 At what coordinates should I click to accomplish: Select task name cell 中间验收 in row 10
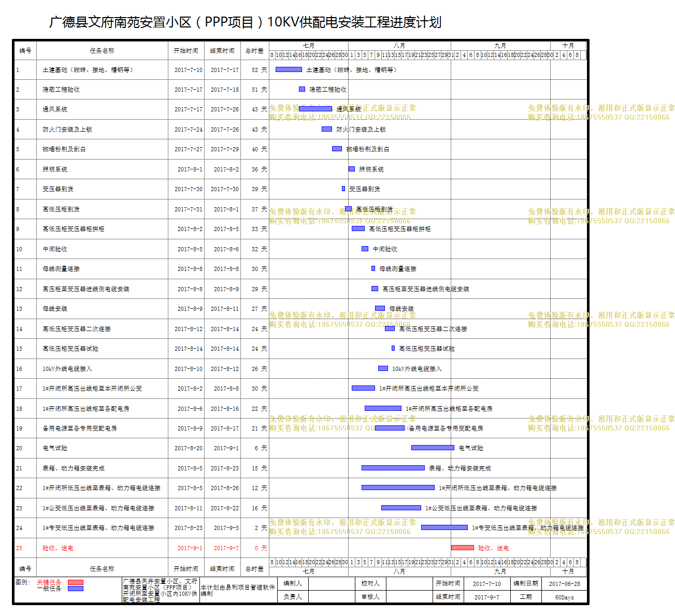click(x=55, y=249)
